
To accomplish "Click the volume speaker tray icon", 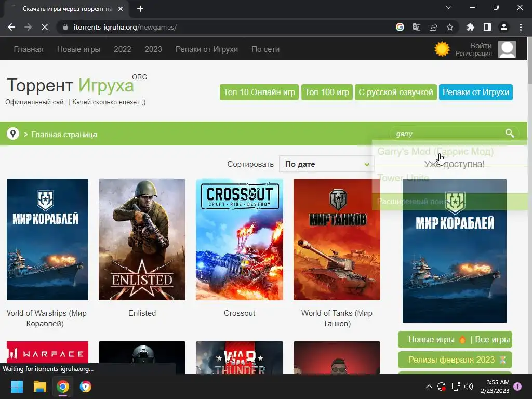I will click(469, 387).
